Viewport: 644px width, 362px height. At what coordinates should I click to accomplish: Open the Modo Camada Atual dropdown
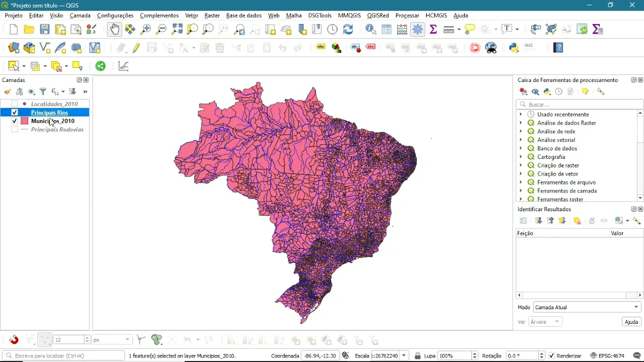pos(587,307)
